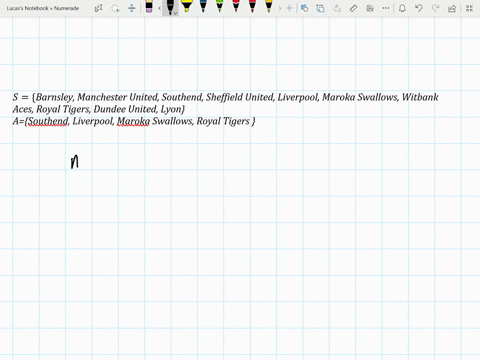Image resolution: width=480 pixels, height=360 pixels.
Task: Undo the last ink stroke
Action: pos(419,8)
